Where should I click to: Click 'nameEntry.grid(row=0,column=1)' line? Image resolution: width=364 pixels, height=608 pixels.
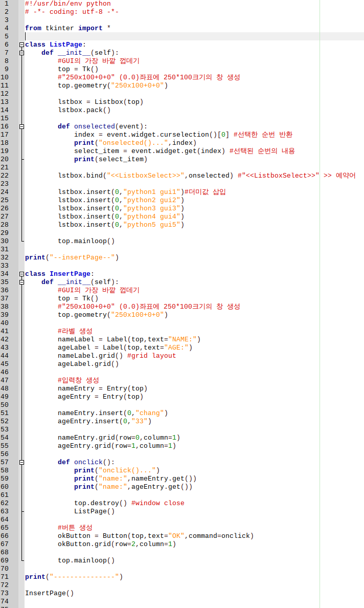[x=119, y=438]
